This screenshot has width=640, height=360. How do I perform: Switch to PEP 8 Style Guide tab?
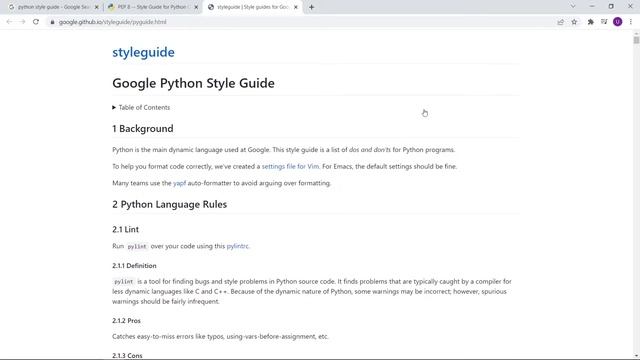tap(153, 7)
